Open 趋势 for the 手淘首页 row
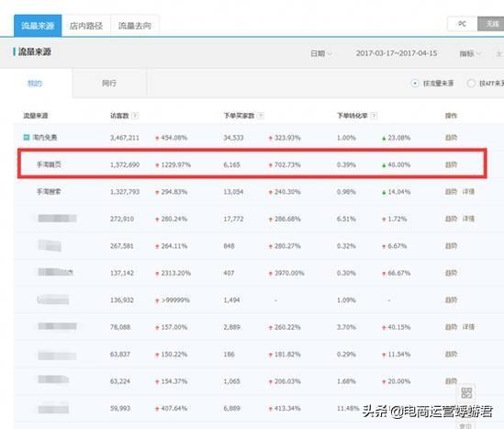 click(451, 164)
